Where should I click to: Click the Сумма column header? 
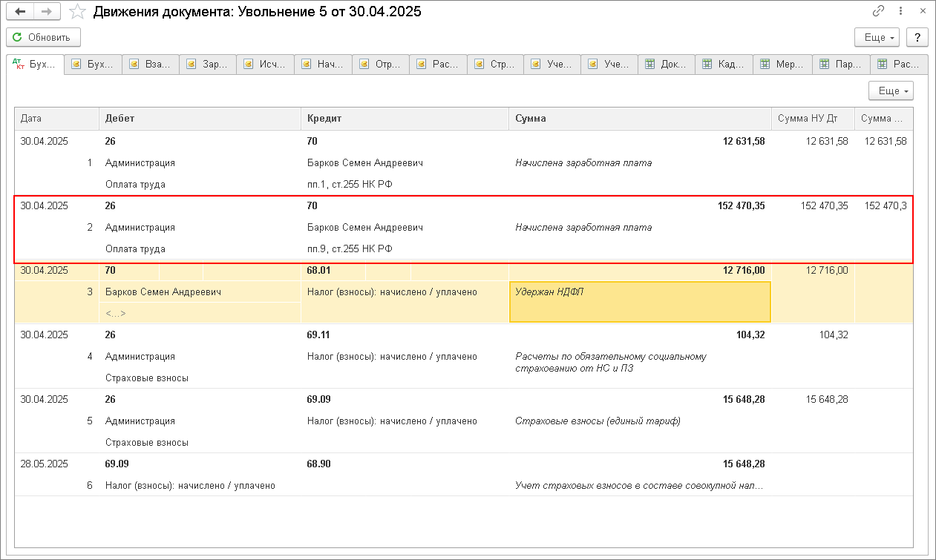[x=640, y=119]
